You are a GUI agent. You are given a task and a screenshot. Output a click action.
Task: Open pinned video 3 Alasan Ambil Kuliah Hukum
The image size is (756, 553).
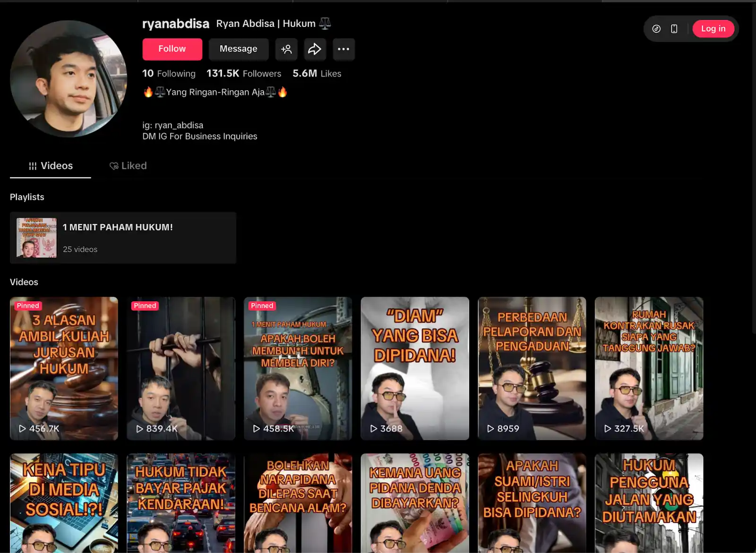64,368
